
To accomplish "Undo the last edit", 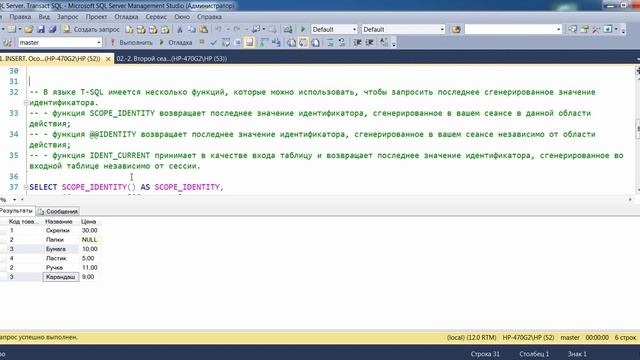I will (x=218, y=29).
